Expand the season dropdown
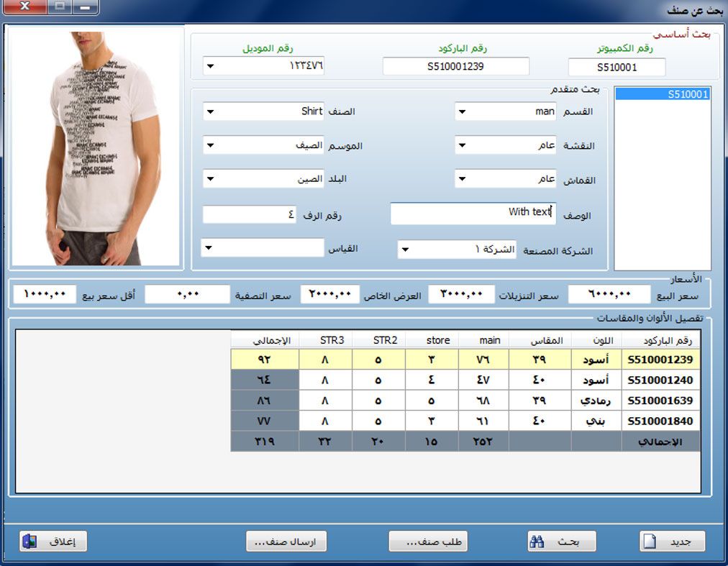The height and width of the screenshot is (566, 728). pyautogui.click(x=209, y=146)
